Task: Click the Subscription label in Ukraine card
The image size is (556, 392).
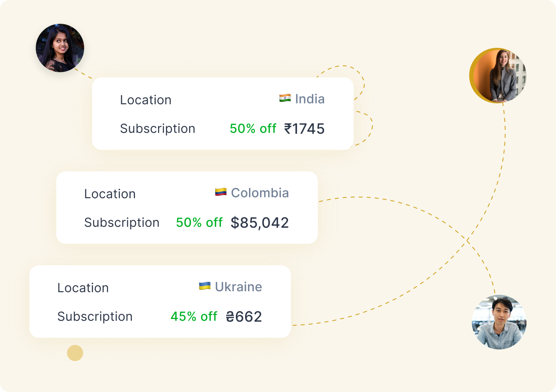Action: [x=95, y=317]
